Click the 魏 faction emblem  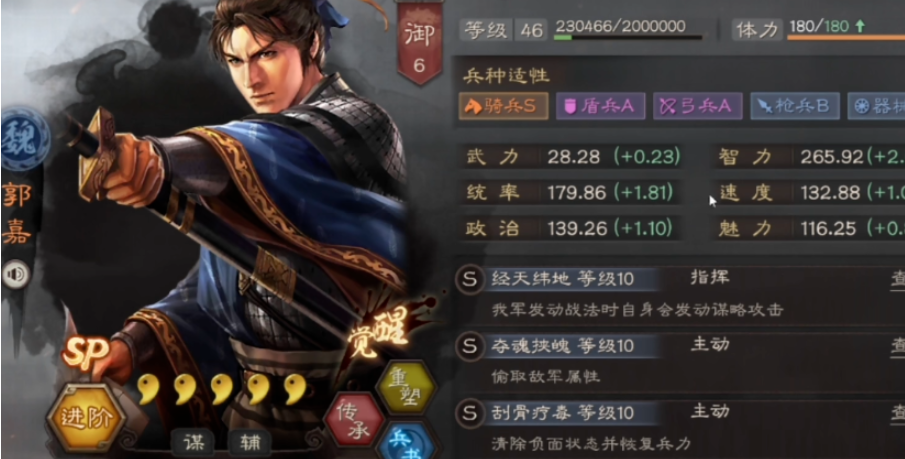click(x=23, y=138)
